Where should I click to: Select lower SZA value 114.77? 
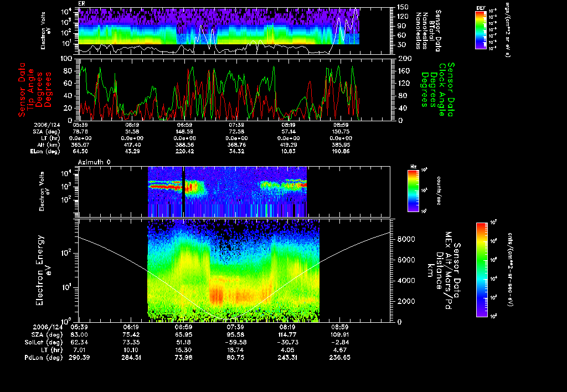(287, 335)
